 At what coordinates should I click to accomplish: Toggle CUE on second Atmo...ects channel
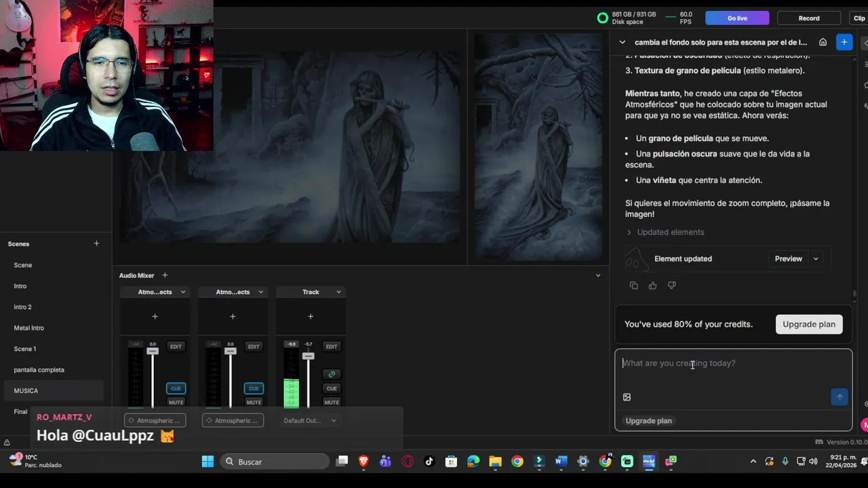tap(254, 388)
